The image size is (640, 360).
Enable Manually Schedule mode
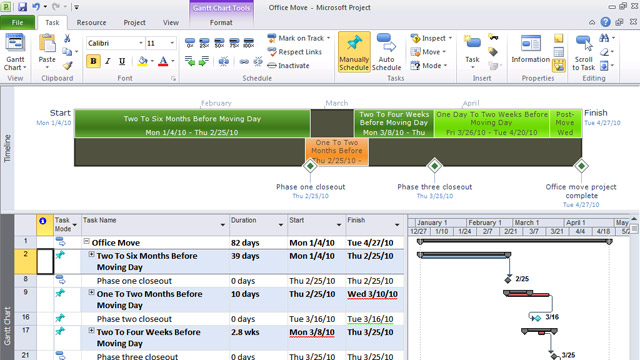pyautogui.click(x=354, y=52)
